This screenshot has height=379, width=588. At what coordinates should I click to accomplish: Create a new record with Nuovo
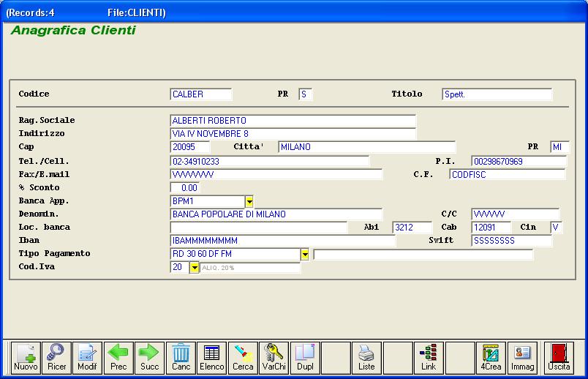point(26,358)
